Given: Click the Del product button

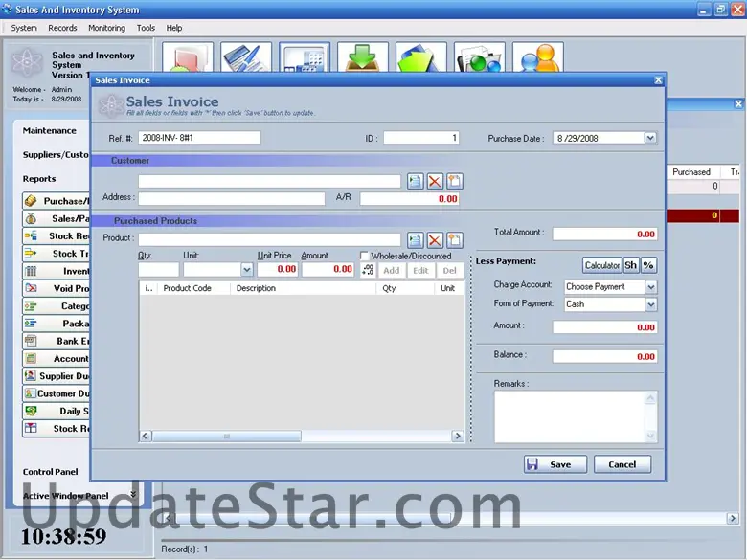Looking at the screenshot, I should (x=450, y=271).
